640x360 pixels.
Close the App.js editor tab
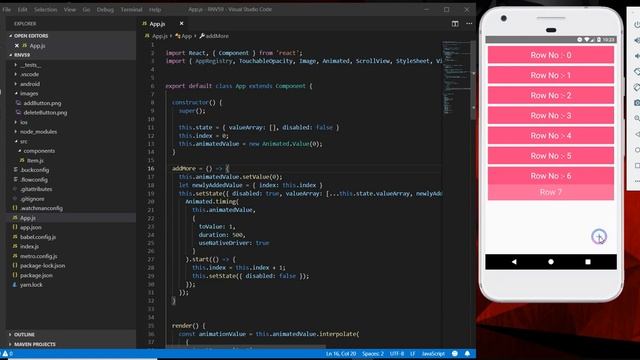182,24
